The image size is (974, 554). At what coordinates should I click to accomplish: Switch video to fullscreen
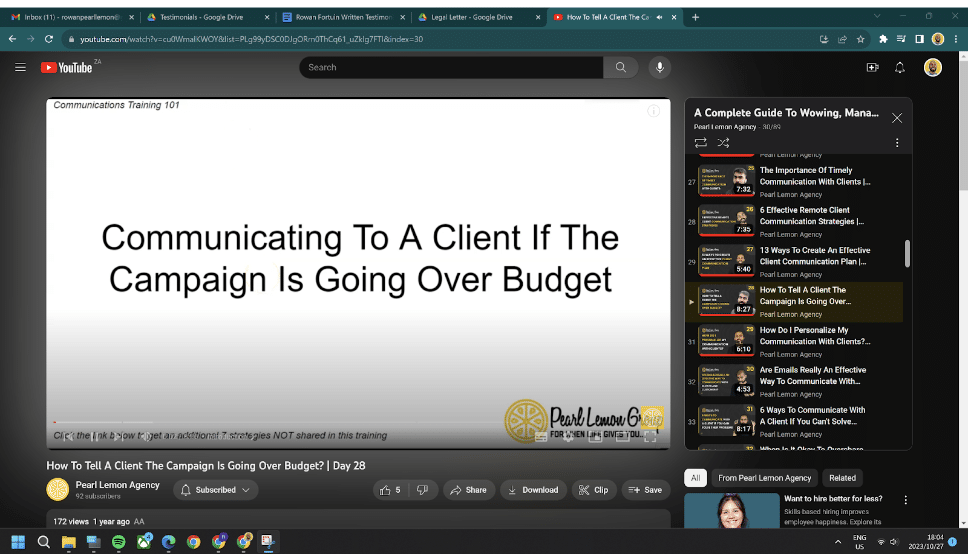coord(650,437)
